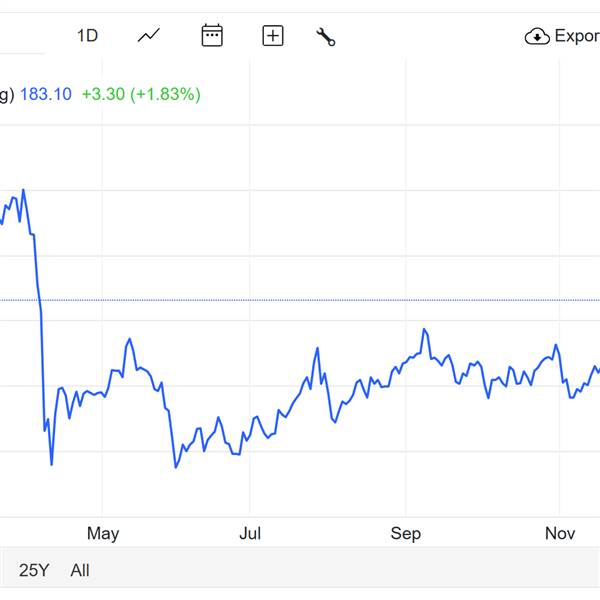Image resolution: width=600 pixels, height=600 pixels.
Task: Click the Export text label
Action: coord(576,36)
